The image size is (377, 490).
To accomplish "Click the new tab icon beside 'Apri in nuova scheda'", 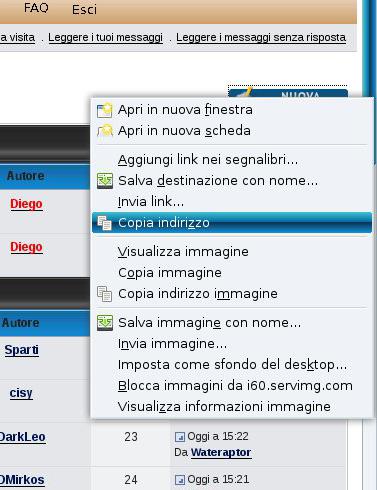I will click(105, 131).
